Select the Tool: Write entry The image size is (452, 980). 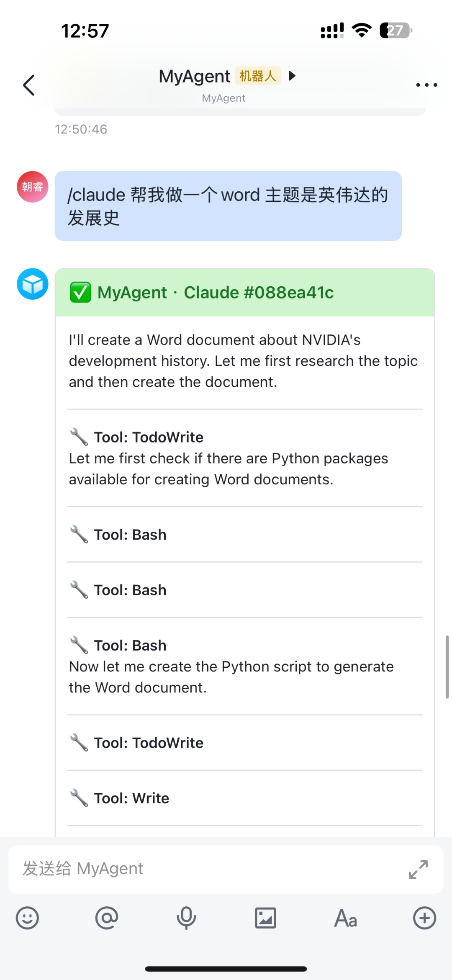[131, 798]
